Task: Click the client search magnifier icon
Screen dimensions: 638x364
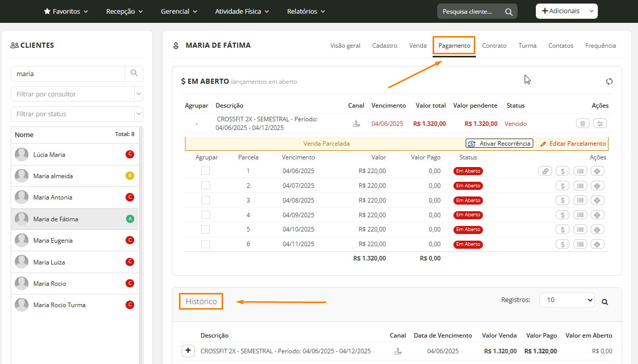Action: pos(134,74)
